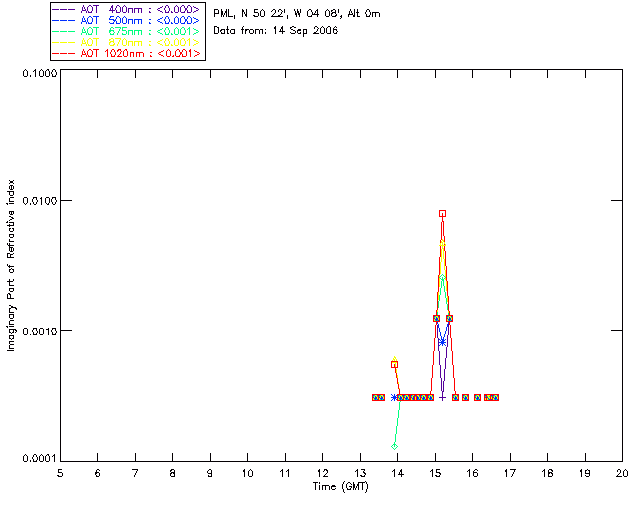Click the x-axis tick label 12

tap(322, 474)
